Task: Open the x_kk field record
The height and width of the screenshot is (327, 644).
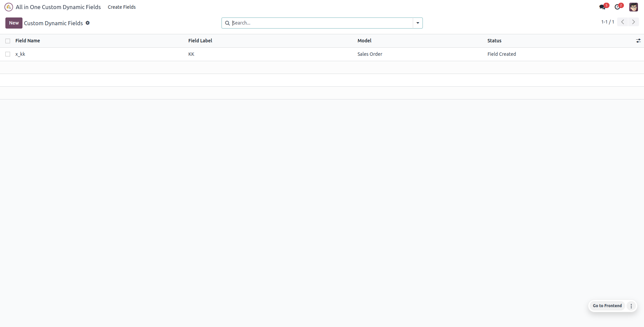Action: [x=20, y=54]
